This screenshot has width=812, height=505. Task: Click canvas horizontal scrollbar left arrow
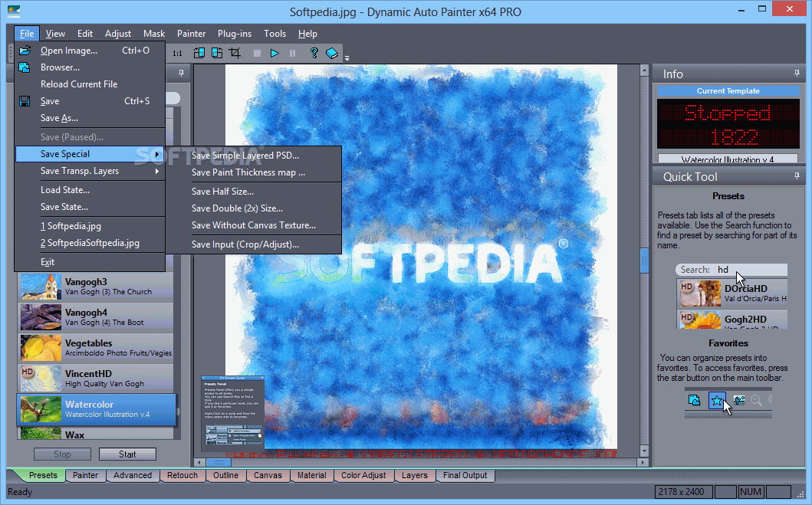(200, 462)
